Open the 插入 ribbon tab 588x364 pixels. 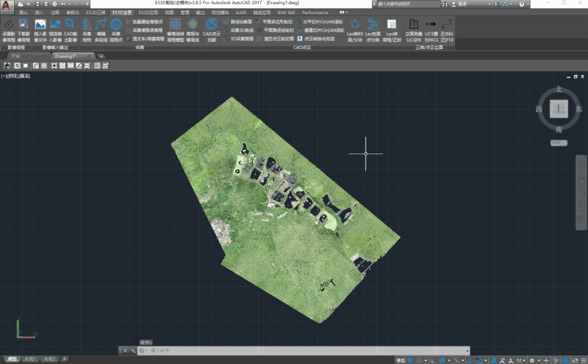[39, 13]
